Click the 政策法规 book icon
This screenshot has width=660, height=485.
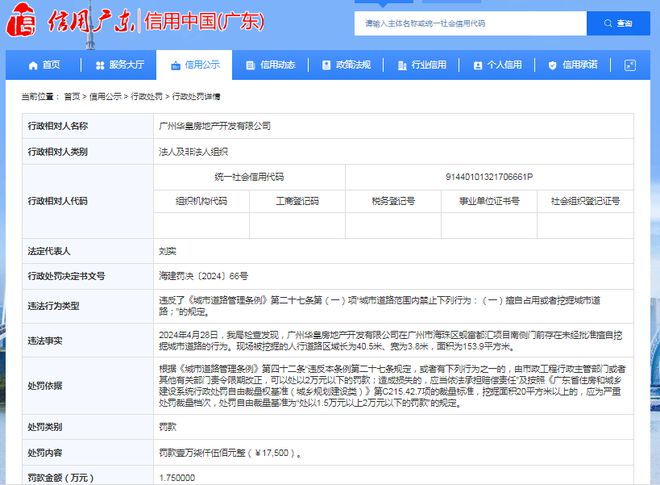click(326, 65)
